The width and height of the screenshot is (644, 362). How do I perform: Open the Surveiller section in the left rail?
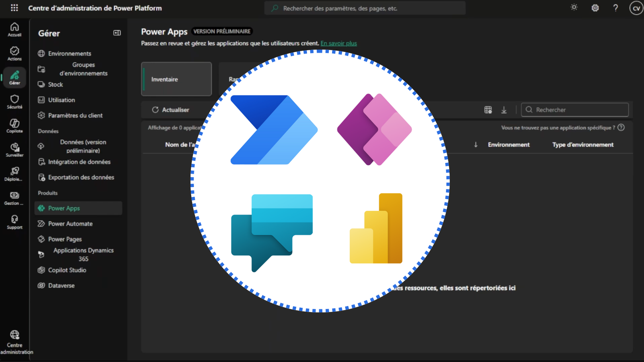tap(14, 150)
